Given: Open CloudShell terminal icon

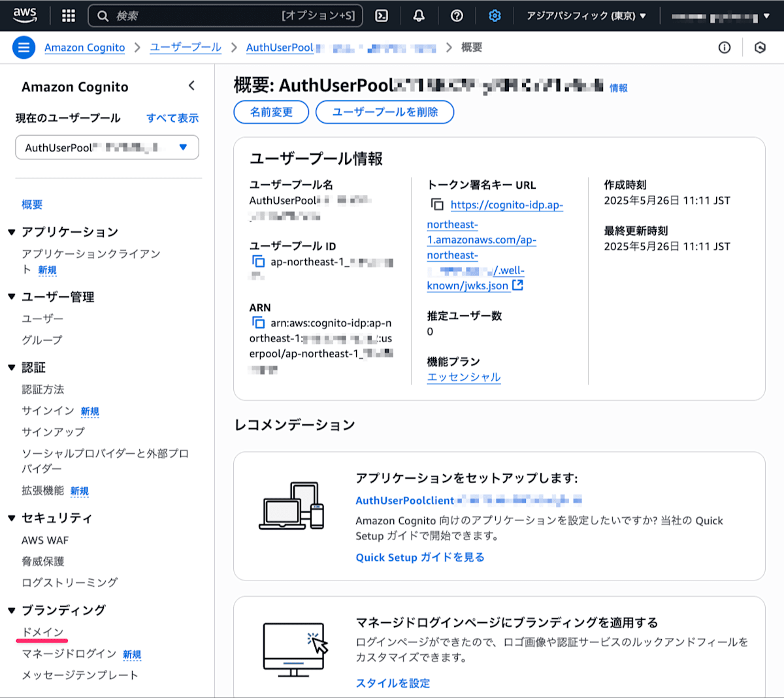Looking at the screenshot, I should click(382, 16).
